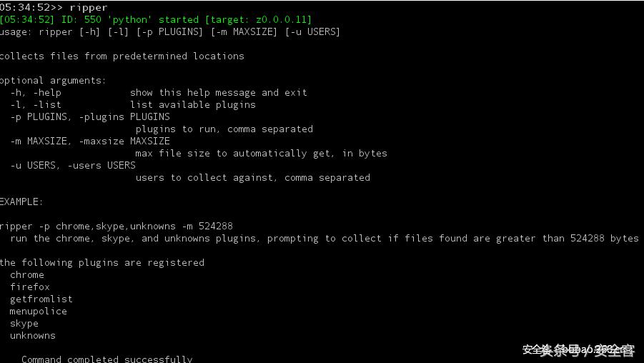
Task: Click the 'EXAMPLE:' heading
Action: click(21, 202)
